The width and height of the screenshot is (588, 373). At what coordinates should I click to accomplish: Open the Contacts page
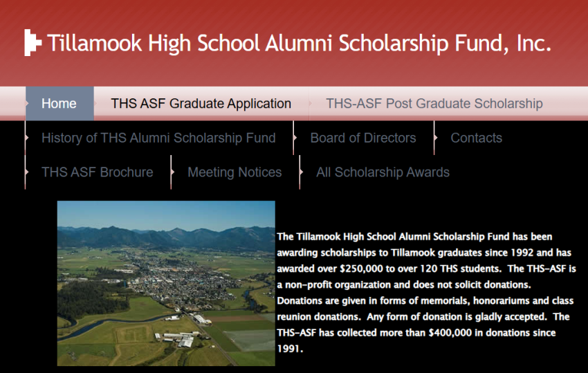tap(476, 138)
